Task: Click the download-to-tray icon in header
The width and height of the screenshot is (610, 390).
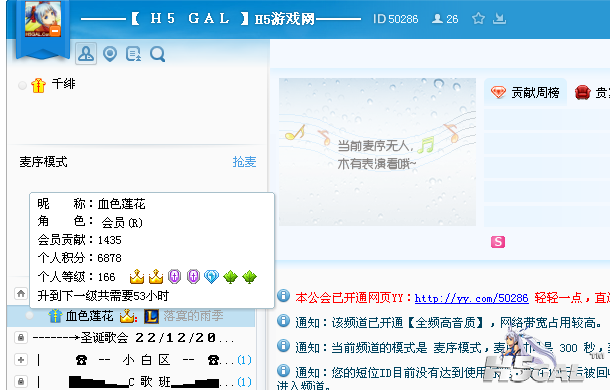Action: (x=499, y=19)
